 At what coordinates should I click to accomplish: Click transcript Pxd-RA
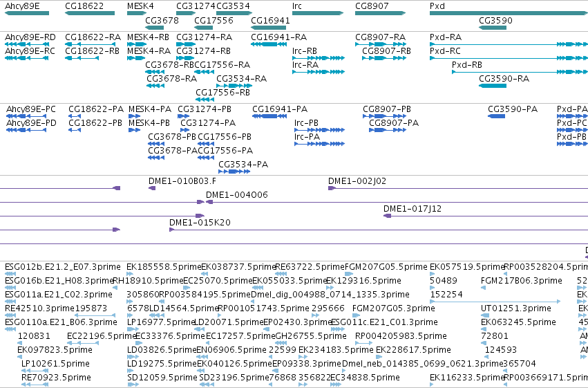click(x=446, y=37)
